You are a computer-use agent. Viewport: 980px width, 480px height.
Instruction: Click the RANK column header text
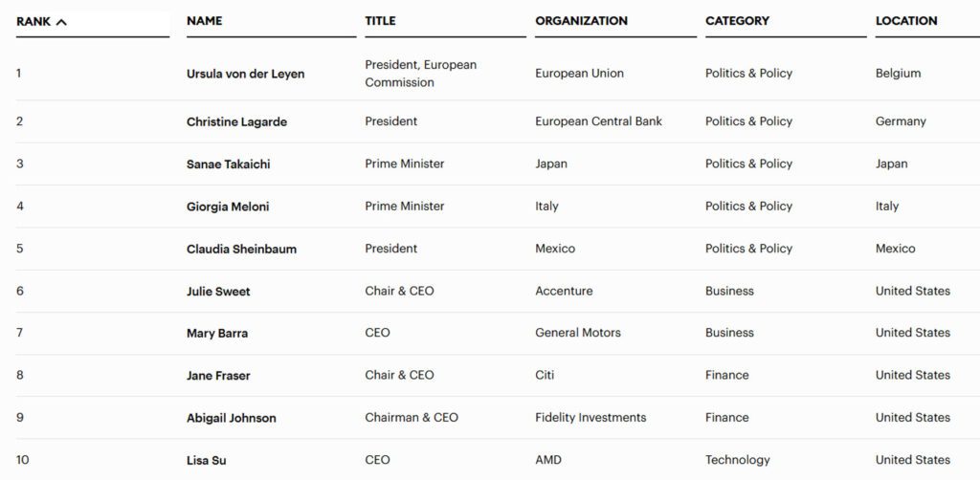(33, 22)
